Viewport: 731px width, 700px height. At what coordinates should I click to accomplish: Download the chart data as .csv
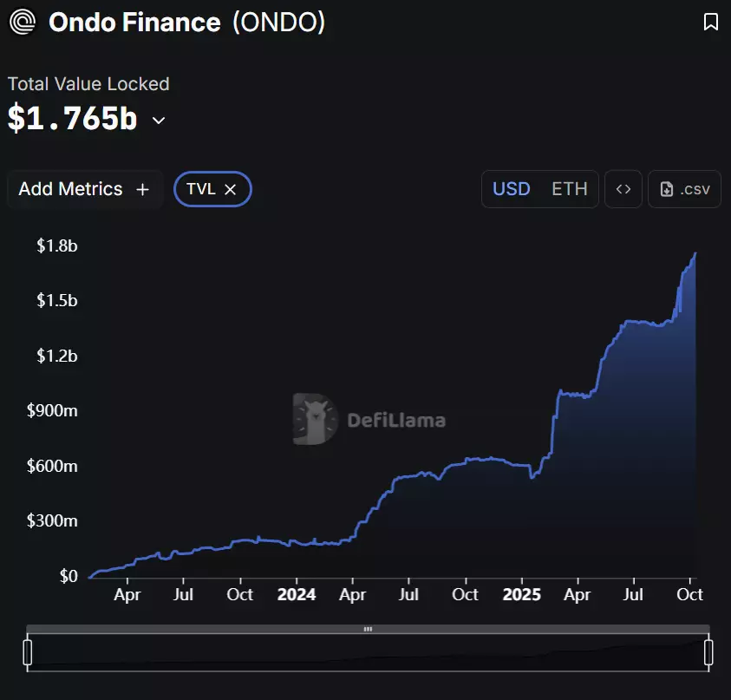click(684, 189)
